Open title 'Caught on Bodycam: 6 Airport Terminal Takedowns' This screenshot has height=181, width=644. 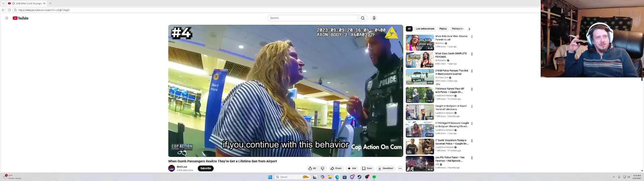click(x=451, y=108)
